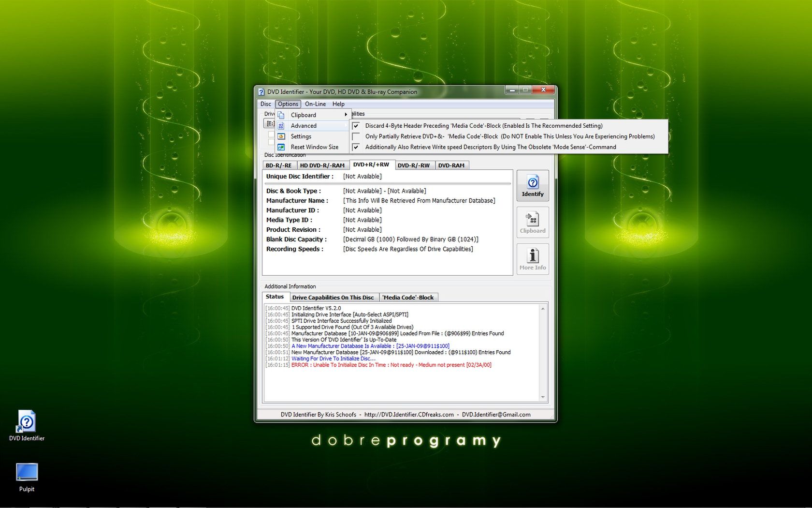Click the status log scrollbar up arrow

(543, 309)
